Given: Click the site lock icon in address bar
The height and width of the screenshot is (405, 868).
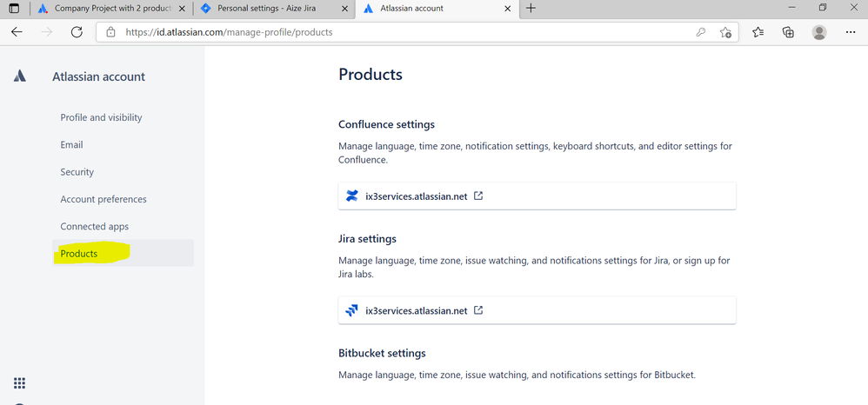Looking at the screenshot, I should [x=110, y=32].
